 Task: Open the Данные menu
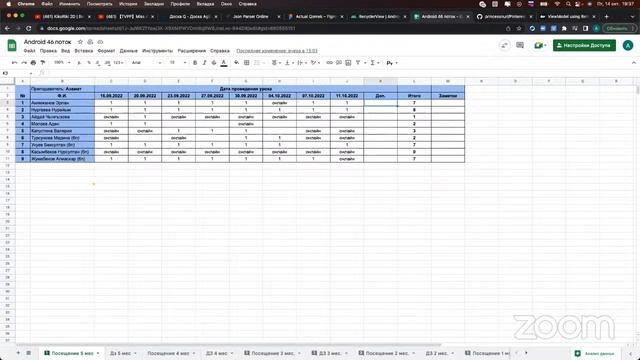click(x=129, y=51)
